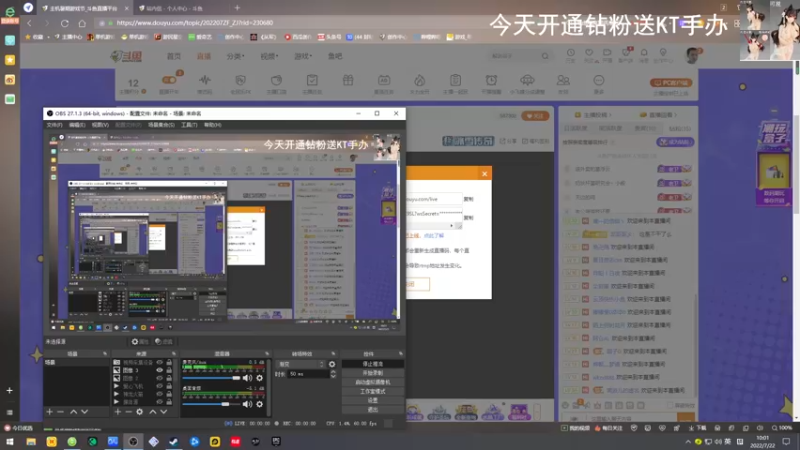Image resolution: width=800 pixels, height=450 pixels.
Task: Move the selected source up
Action: (x=153, y=412)
